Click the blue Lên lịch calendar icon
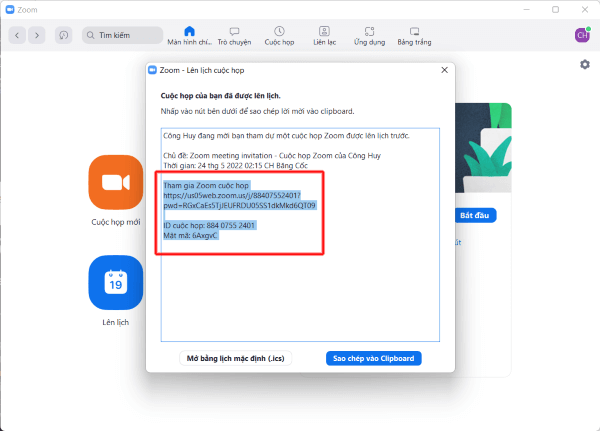Screen dimensions: 600x431 pos(116,282)
